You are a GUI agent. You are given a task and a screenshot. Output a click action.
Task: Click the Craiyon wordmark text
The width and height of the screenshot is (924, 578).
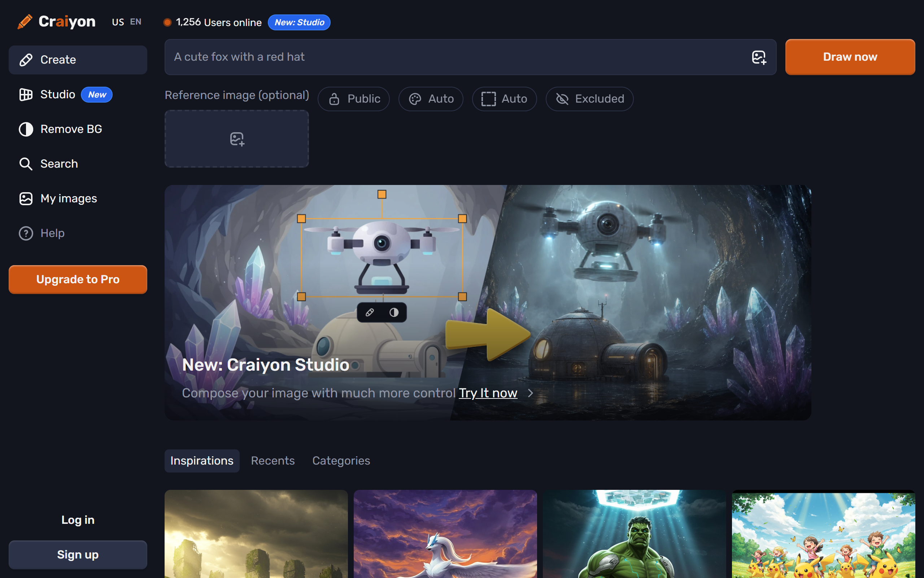click(67, 22)
